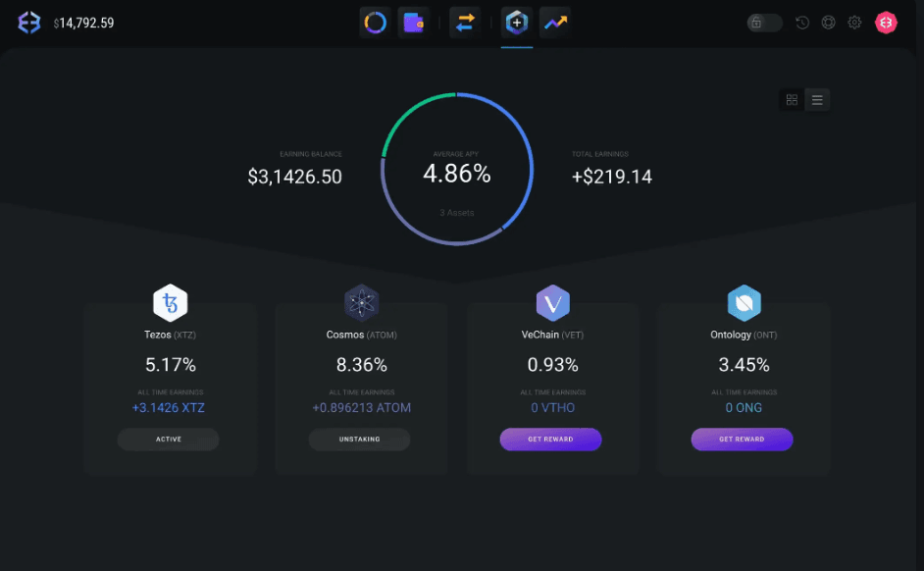Open the trending chart app icon
Image resolution: width=924 pixels, height=571 pixels.
(555, 22)
